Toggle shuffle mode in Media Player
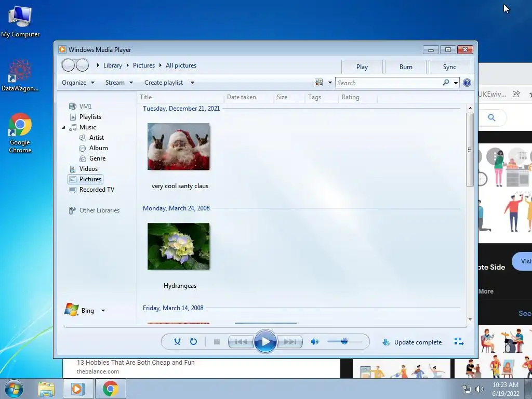The height and width of the screenshot is (399, 532). pos(177,342)
